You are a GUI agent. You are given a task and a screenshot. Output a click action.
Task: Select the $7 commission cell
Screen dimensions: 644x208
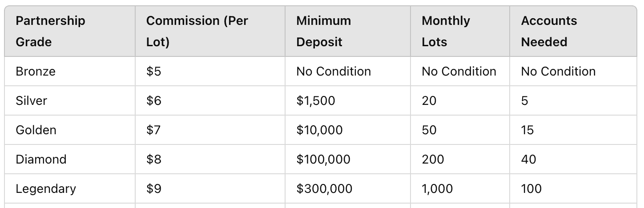(x=153, y=130)
